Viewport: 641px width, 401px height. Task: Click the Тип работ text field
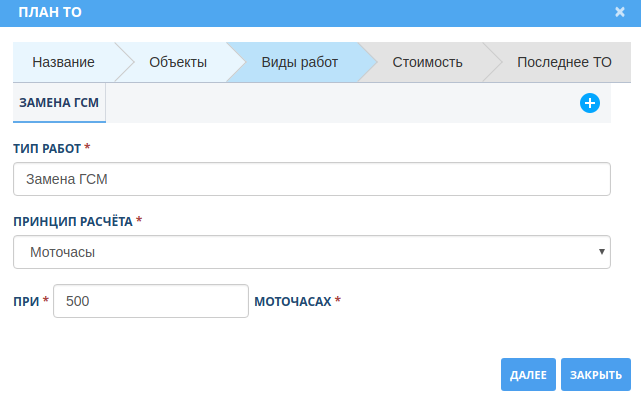312,180
